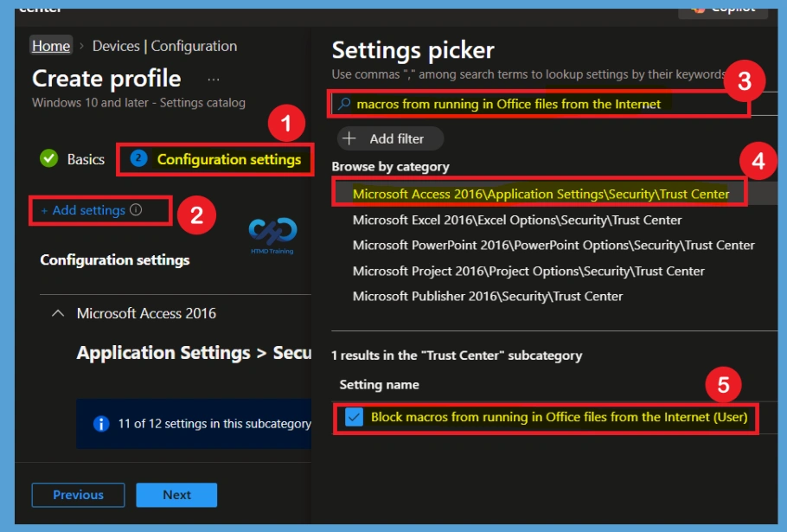Select Microsoft Access 2016 Trust Center category

pos(541,194)
